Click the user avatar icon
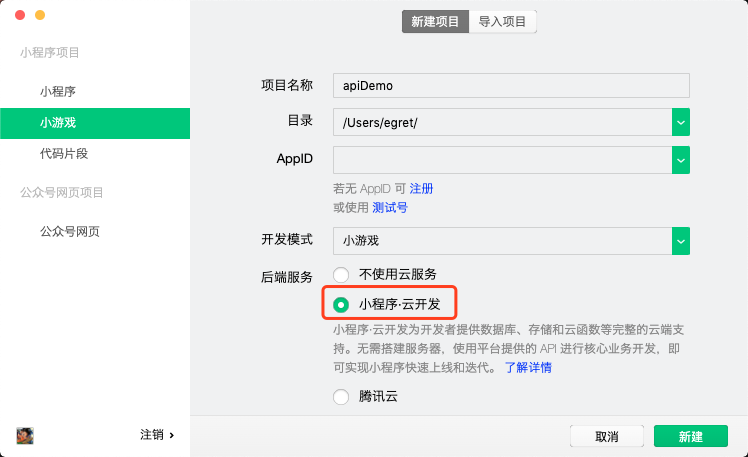 (25, 435)
